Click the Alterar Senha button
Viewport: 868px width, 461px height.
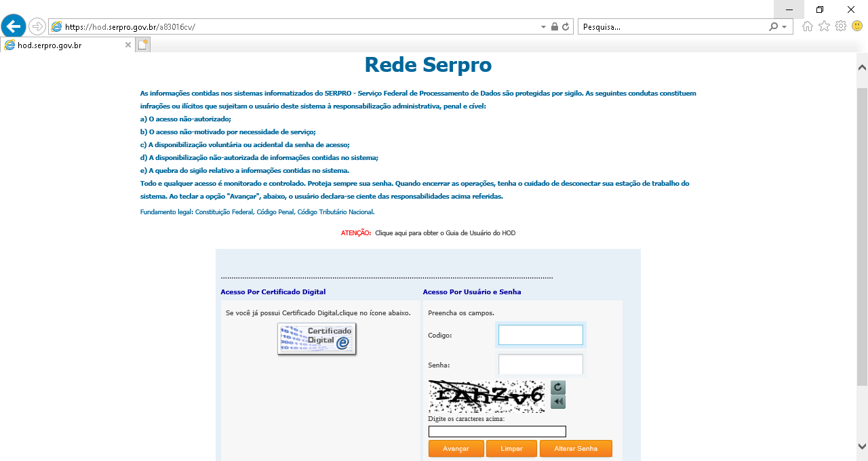click(576, 449)
